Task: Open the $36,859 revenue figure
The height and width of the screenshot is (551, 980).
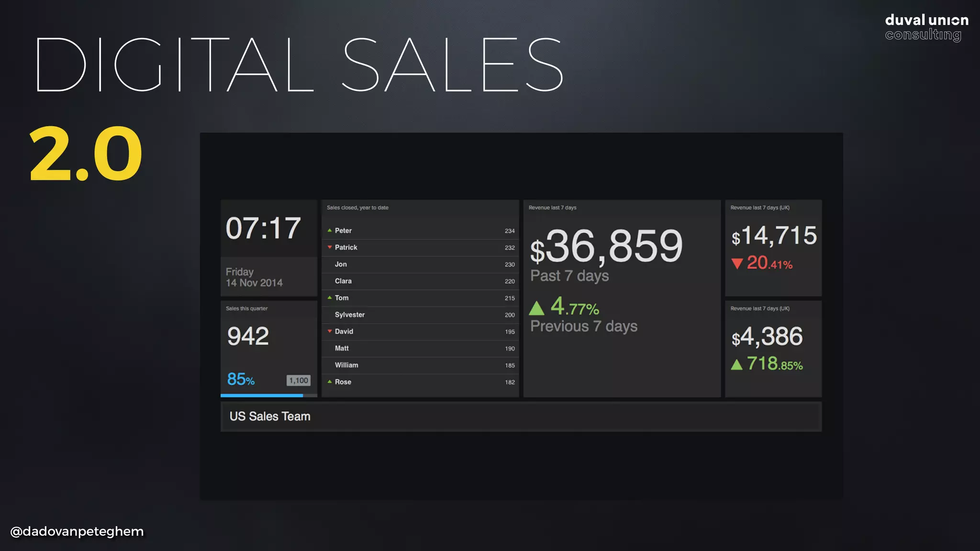Action: click(x=606, y=247)
